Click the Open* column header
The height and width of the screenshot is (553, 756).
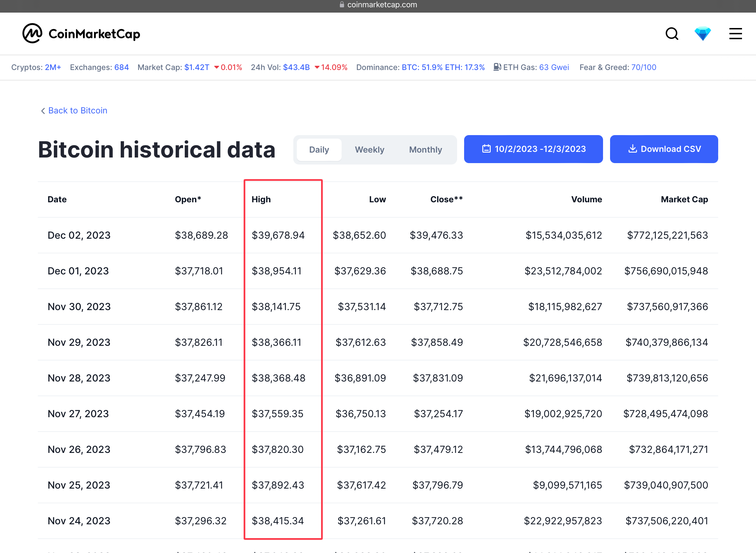[188, 199]
